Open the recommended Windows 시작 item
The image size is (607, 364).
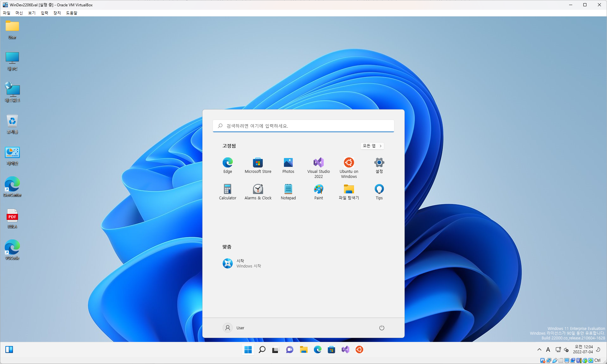[x=242, y=263]
